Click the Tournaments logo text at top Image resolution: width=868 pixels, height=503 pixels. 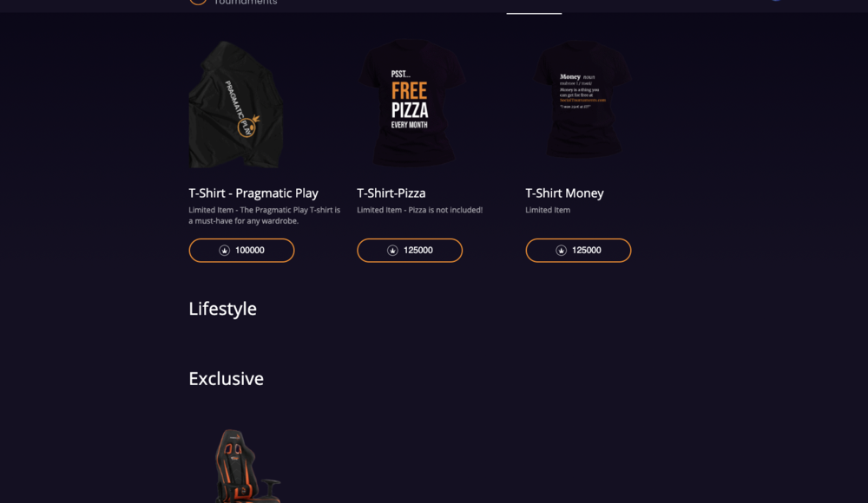coord(247,3)
